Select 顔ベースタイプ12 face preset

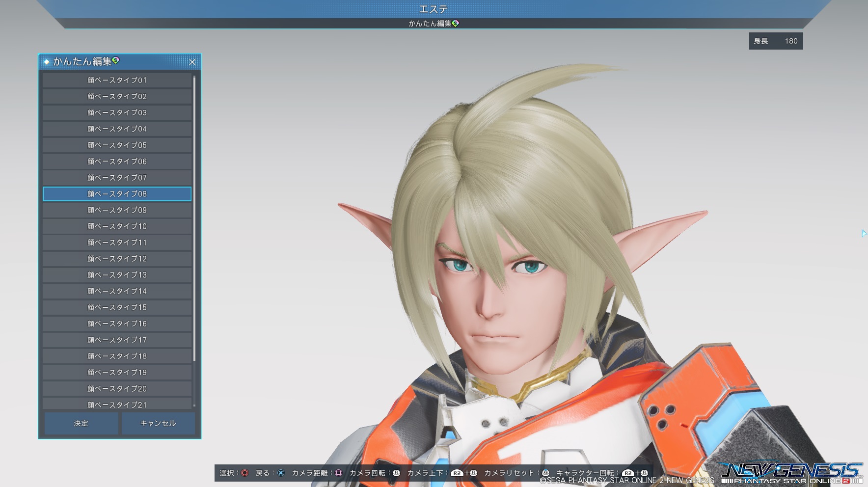pos(117,259)
